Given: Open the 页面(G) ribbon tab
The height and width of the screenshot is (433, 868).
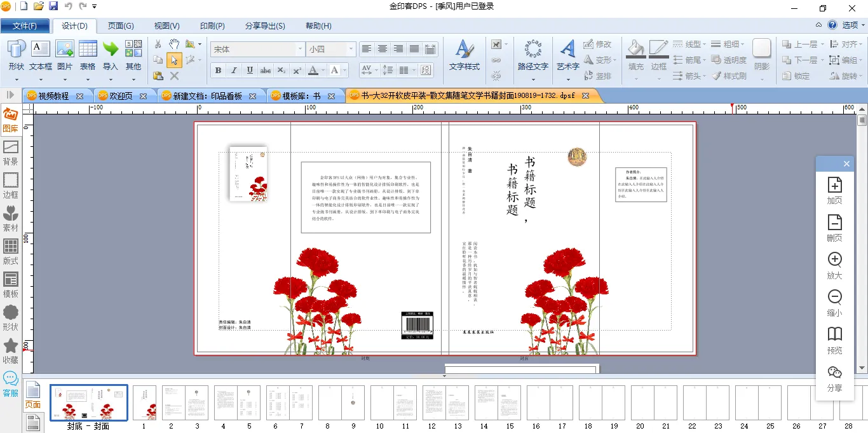Looking at the screenshot, I should (121, 26).
